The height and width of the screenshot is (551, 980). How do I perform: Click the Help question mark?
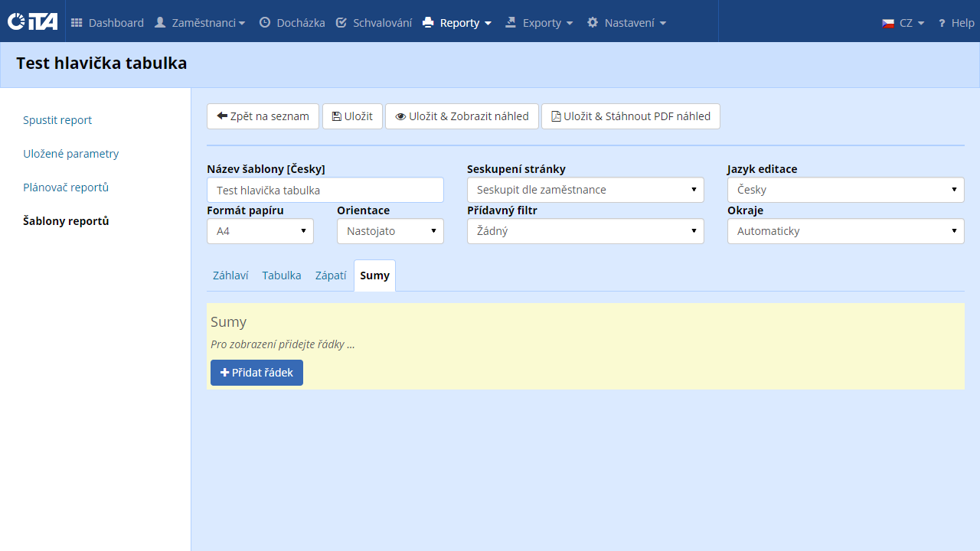pyautogui.click(x=955, y=23)
